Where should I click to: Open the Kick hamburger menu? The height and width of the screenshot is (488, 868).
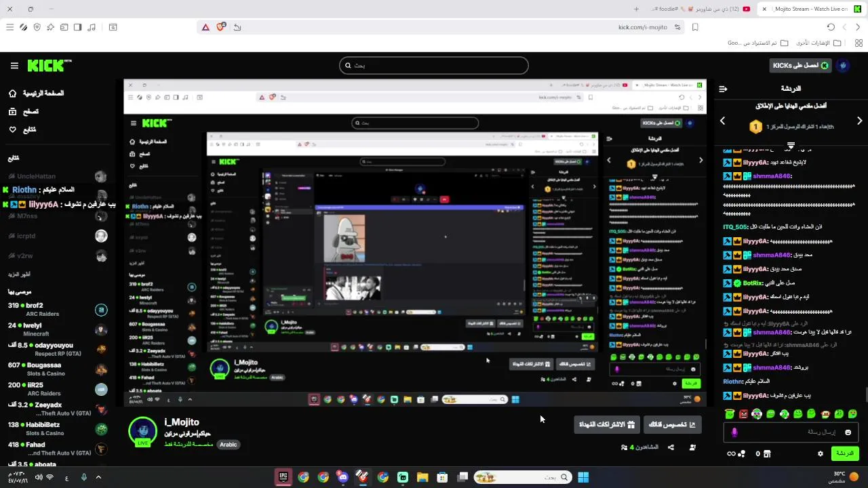(14, 66)
